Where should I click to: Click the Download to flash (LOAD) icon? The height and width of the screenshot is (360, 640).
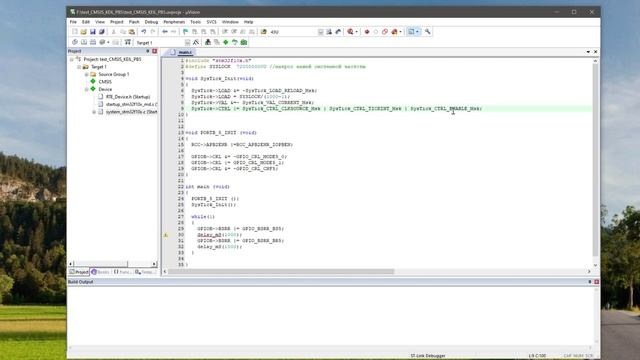128,42
